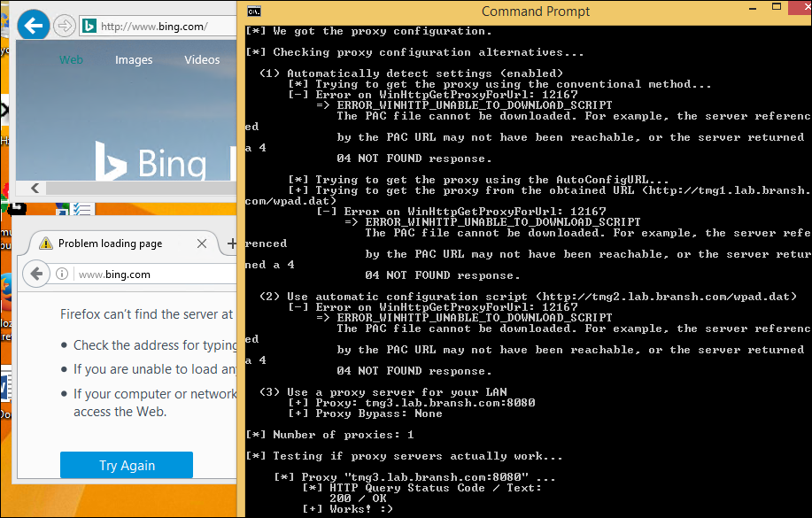Select the Web tab on Bing
The width and height of the screenshot is (812, 518).
pyautogui.click(x=71, y=59)
